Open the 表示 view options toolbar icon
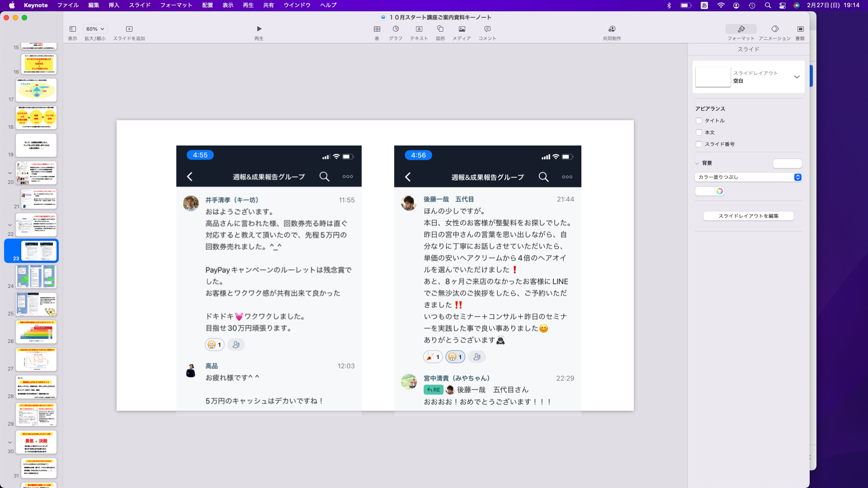Image resolution: width=868 pixels, height=488 pixels. pyautogui.click(x=72, y=29)
